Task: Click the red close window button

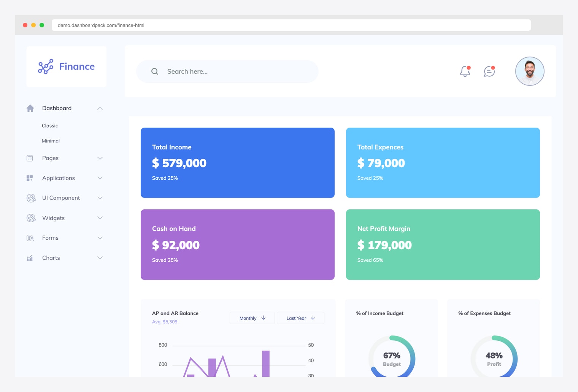Action: point(25,25)
